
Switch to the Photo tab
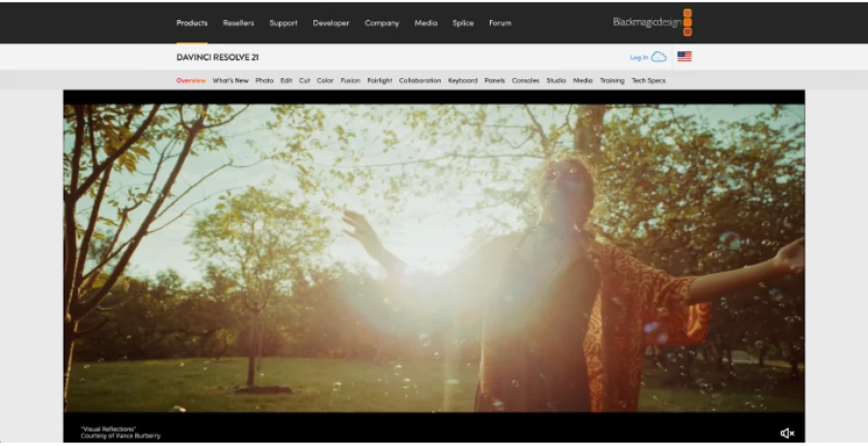coord(264,80)
